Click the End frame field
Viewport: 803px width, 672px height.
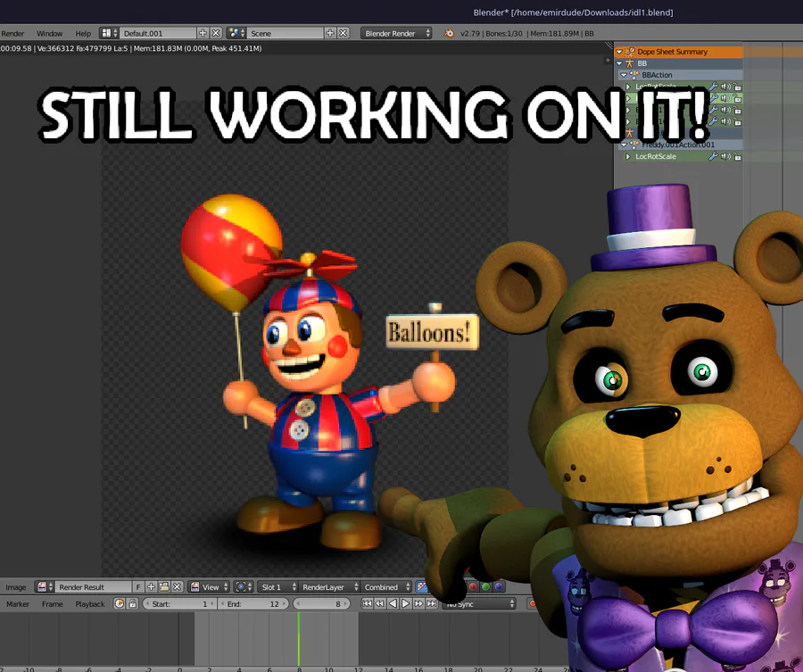253,604
